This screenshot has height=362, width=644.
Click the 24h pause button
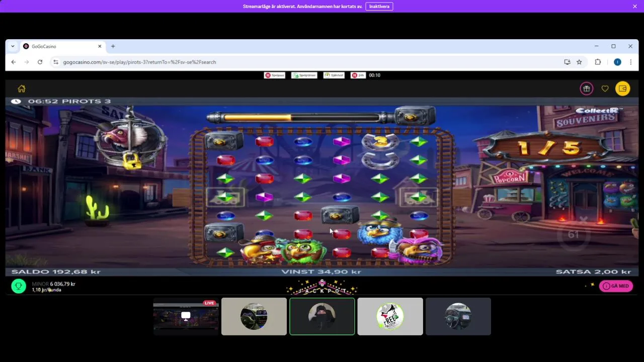point(358,75)
